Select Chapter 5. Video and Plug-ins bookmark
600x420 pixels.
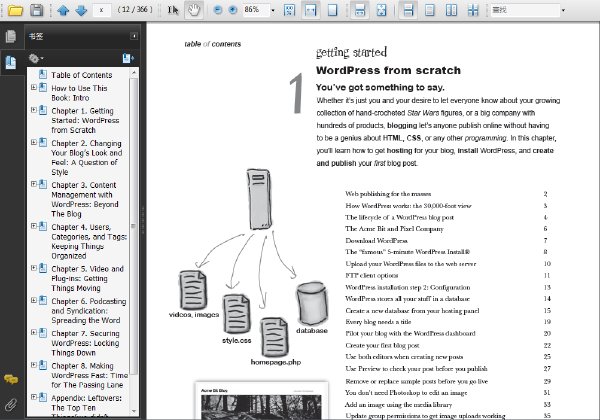click(88, 278)
